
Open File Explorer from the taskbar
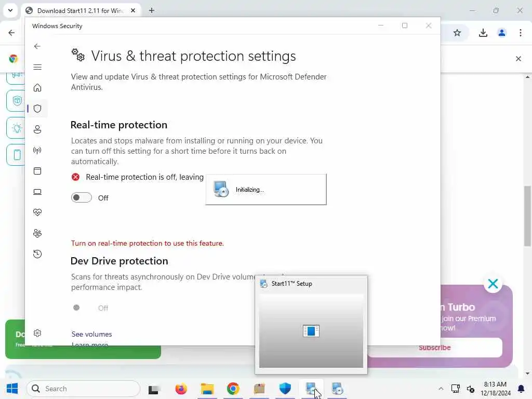(207, 389)
